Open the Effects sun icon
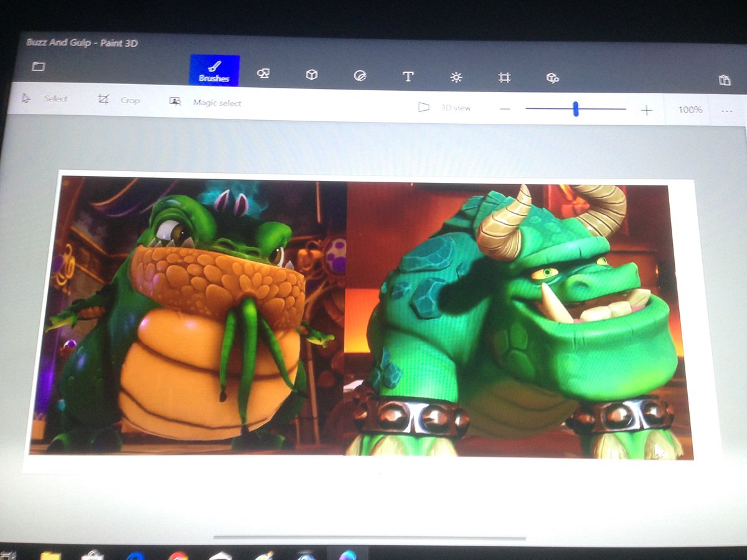 (x=456, y=77)
